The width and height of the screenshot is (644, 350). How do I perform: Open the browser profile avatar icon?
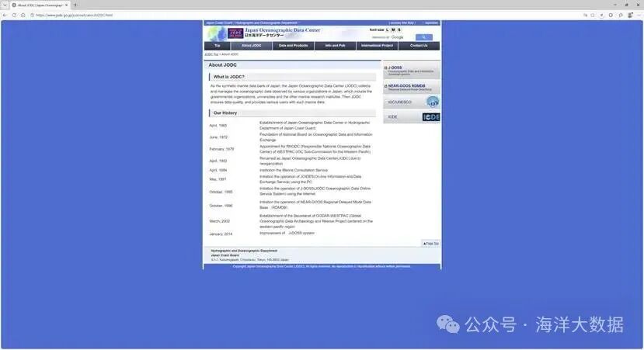coord(629,15)
